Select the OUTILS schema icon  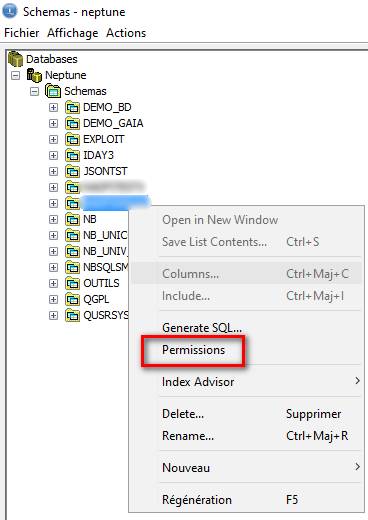[x=72, y=283]
